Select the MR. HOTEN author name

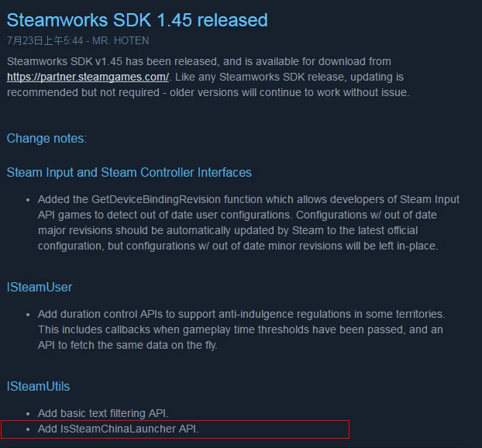click(121, 40)
